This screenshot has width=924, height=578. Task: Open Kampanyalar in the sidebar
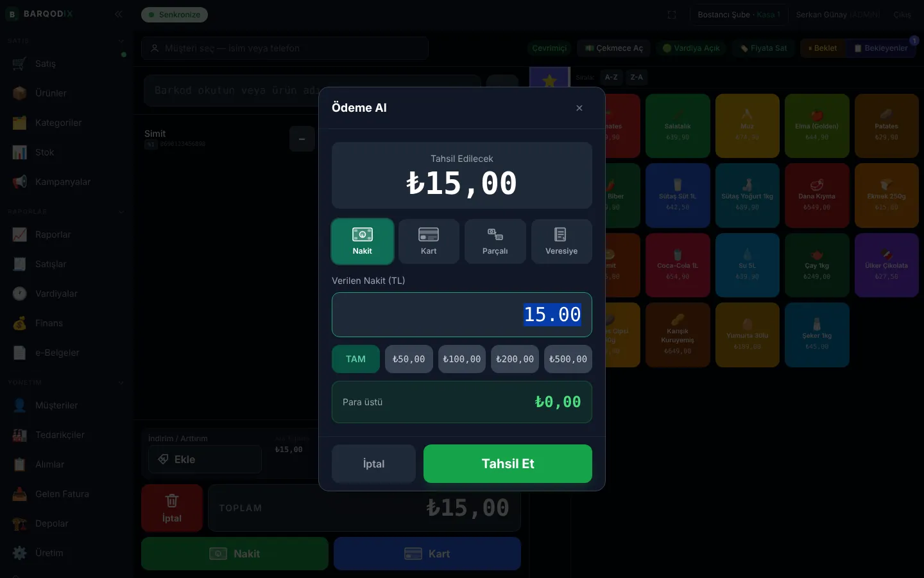pos(67,182)
